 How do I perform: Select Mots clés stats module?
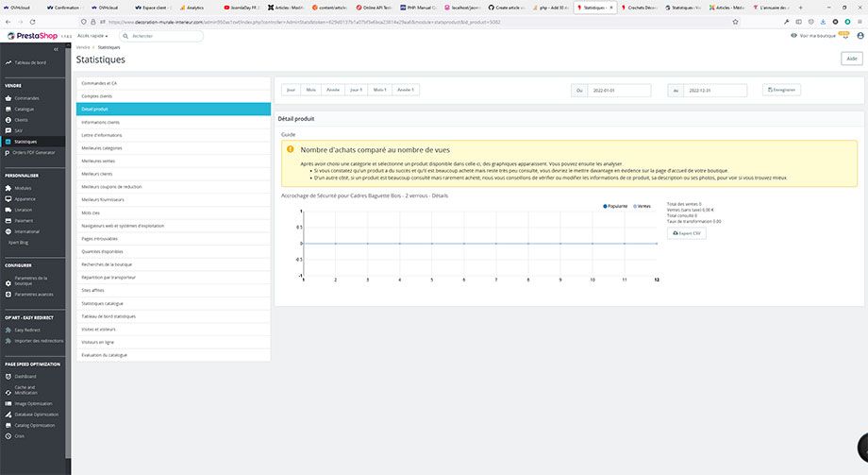click(174, 212)
